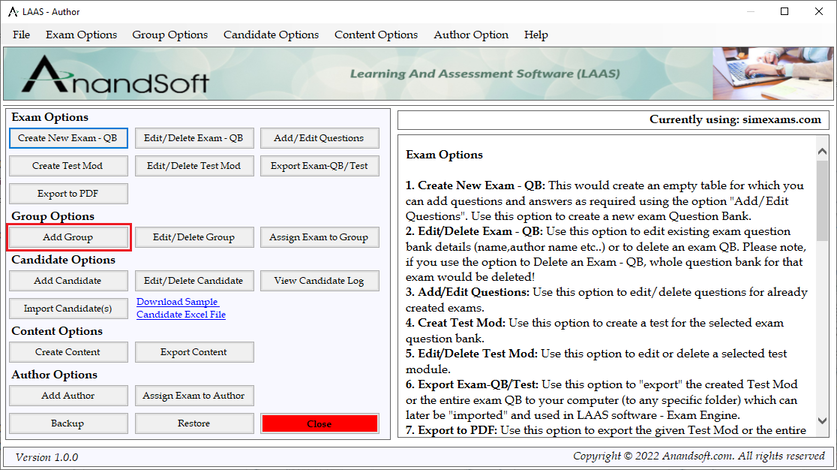Image resolution: width=837 pixels, height=470 pixels.
Task: Click the help text scrollbar down arrow
Action: pos(822,422)
